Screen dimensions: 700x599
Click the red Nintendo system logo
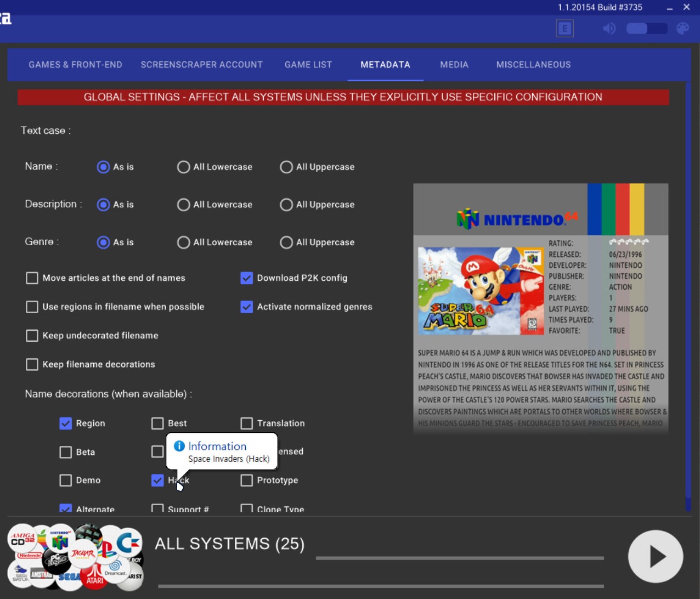29,556
